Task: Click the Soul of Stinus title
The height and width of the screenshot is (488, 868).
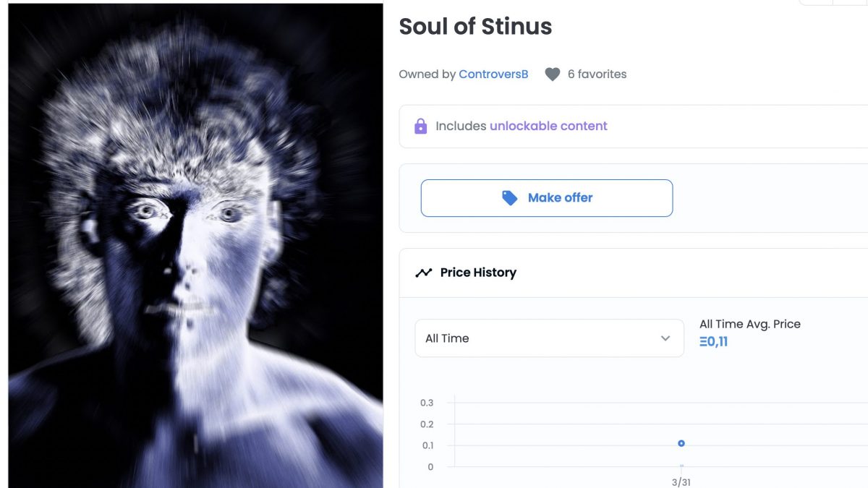Action: click(x=475, y=27)
